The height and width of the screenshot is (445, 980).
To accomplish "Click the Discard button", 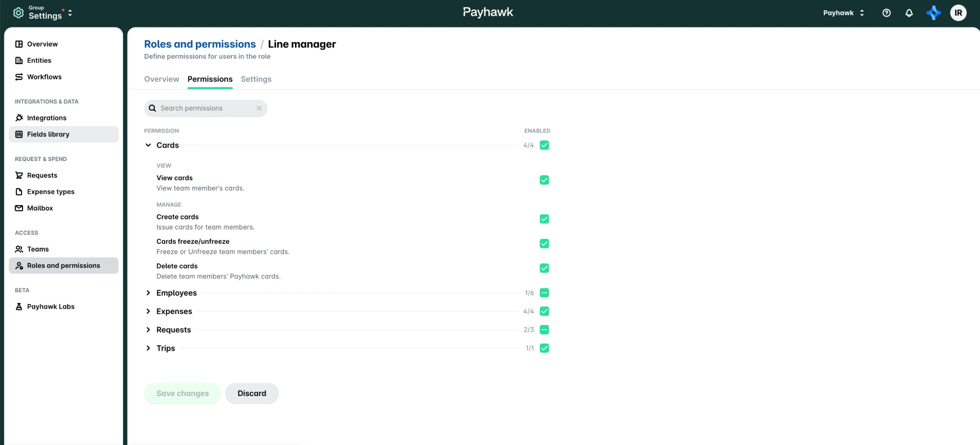I will click(252, 394).
